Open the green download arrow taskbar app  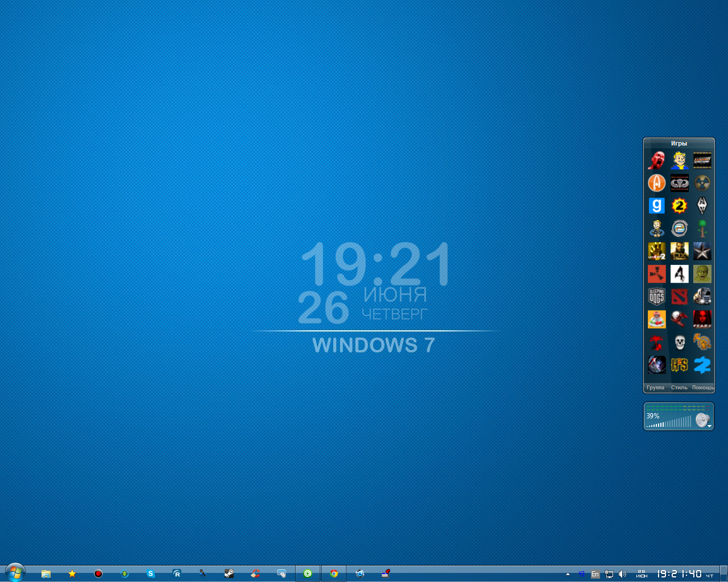tap(125, 574)
